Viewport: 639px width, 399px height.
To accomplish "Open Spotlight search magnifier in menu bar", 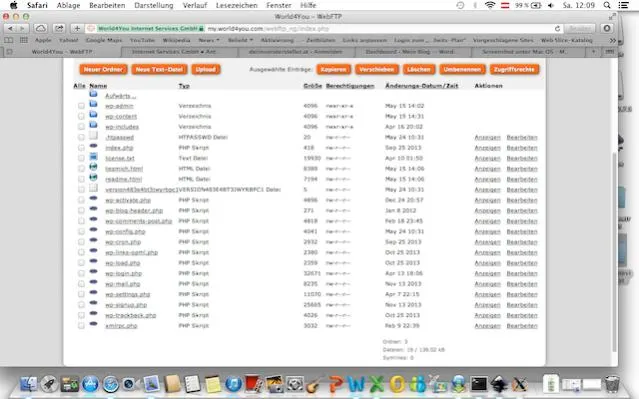I will [x=607, y=5].
